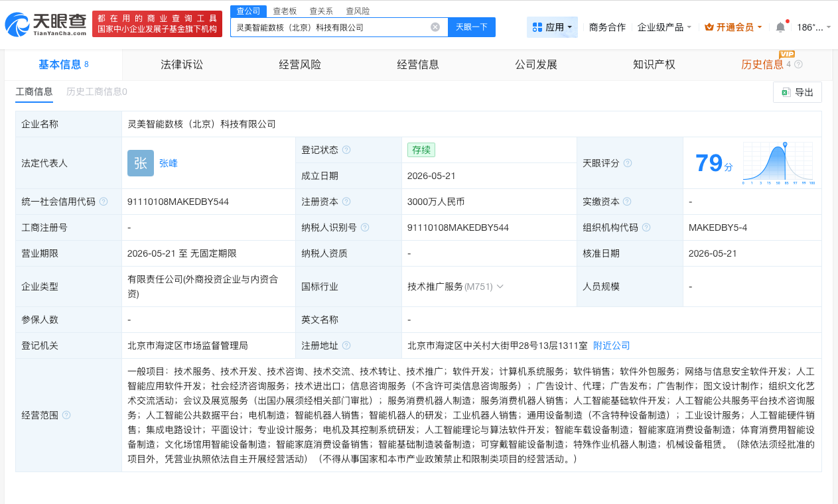Image resolution: width=838 pixels, height=504 pixels.
Task: Click the help icon beside 注册地址
Action: point(346,346)
